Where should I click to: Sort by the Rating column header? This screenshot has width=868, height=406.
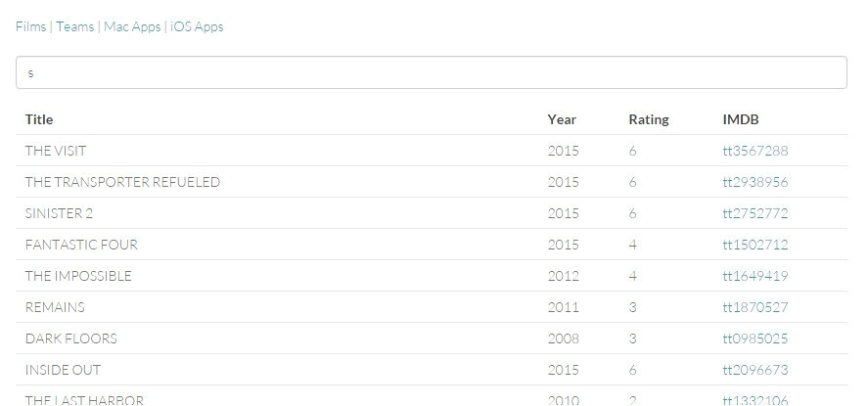coord(648,119)
